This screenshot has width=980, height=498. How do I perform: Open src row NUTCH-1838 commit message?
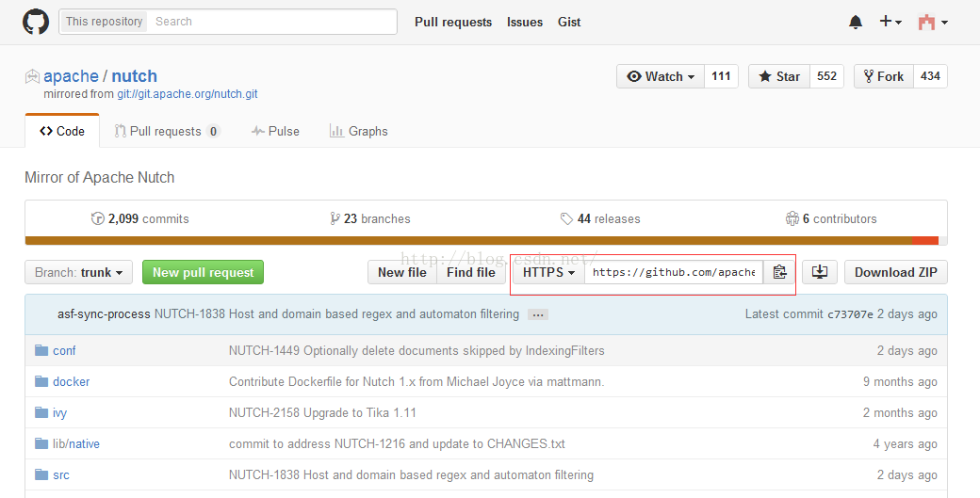point(411,475)
